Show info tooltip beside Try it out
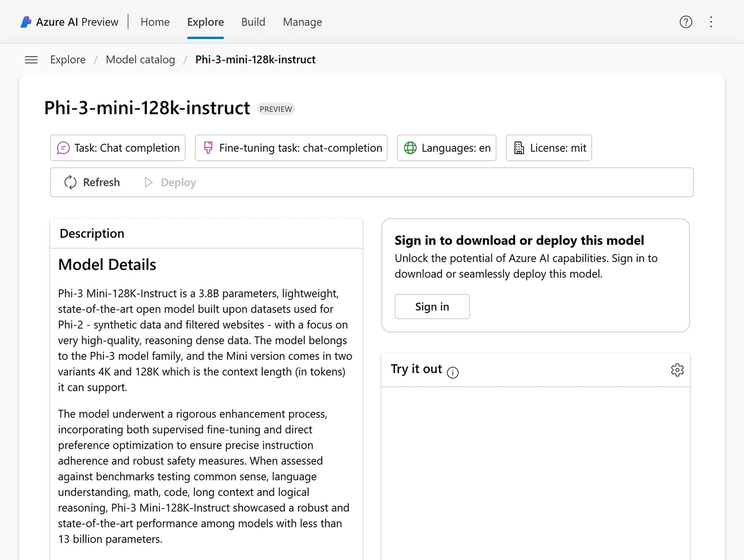Image resolution: width=744 pixels, height=560 pixels. (453, 372)
